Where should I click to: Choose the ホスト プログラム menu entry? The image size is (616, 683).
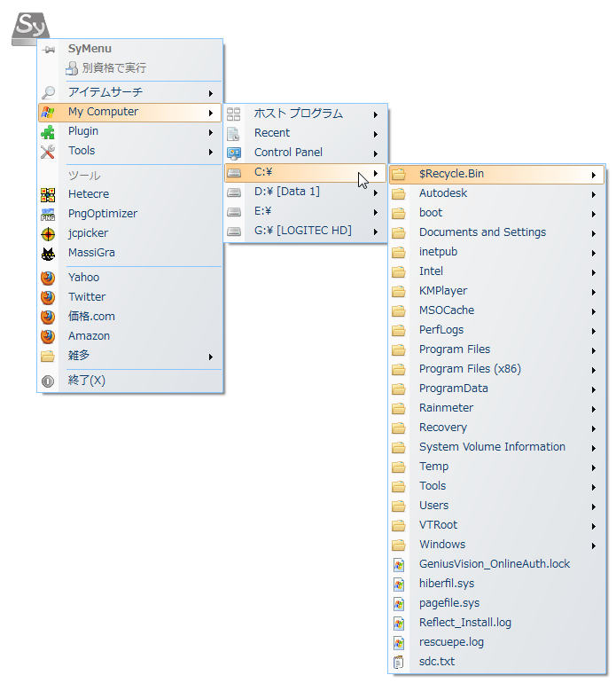coord(305,114)
